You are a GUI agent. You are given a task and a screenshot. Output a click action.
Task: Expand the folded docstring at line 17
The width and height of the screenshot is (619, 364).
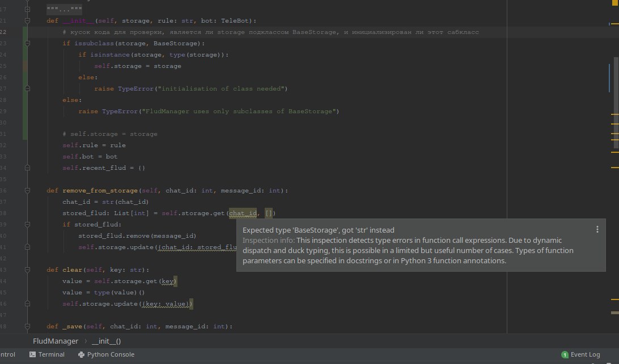(27, 9)
